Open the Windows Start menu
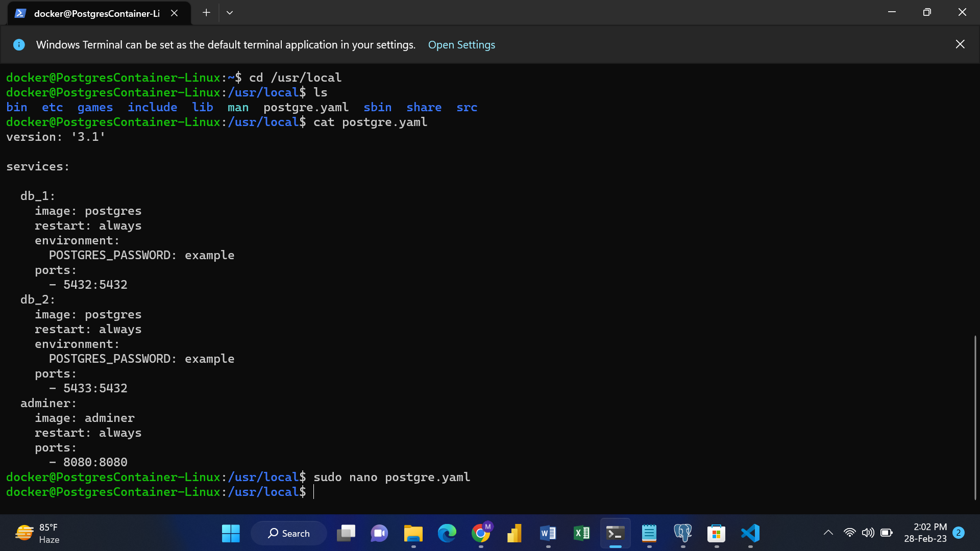Viewport: 980px width, 551px height. 231,533
